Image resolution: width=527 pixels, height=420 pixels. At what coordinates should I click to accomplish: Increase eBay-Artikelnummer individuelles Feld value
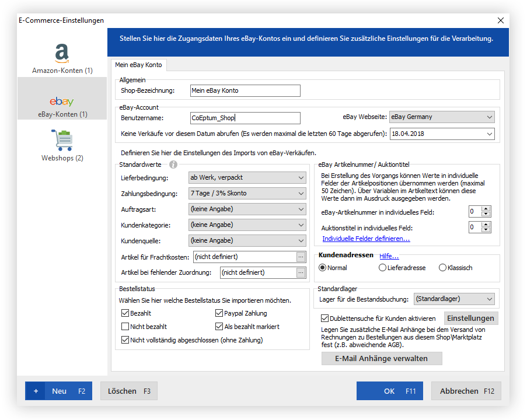pos(486,209)
